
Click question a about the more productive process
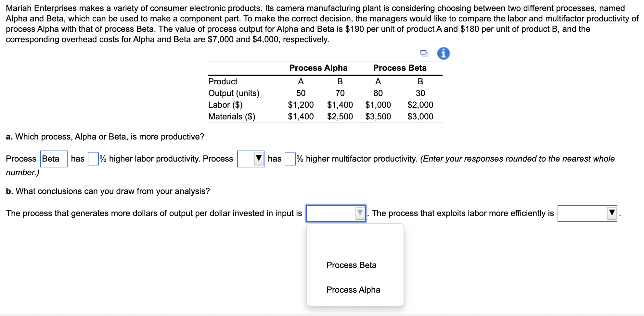[x=105, y=137]
